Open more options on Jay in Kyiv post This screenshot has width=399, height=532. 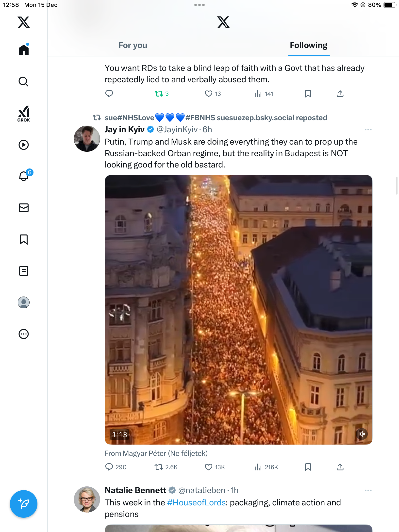(368, 130)
